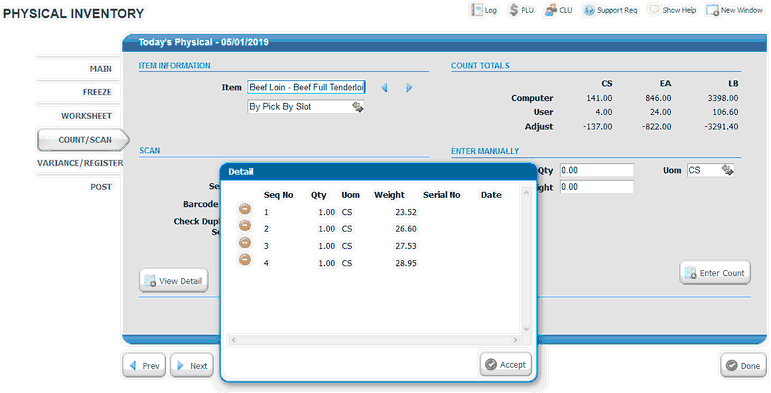Open the By Pick By Slot lookup
This screenshot has height=393, width=771.
point(357,107)
